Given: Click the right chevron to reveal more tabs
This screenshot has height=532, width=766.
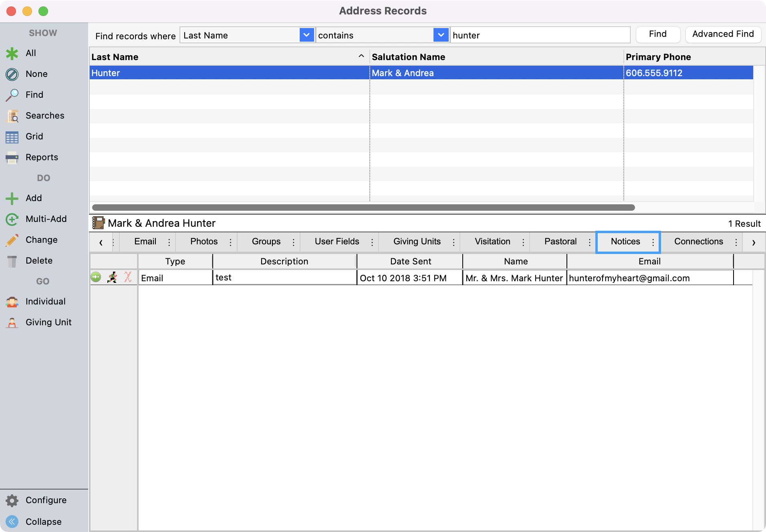Looking at the screenshot, I should tap(754, 242).
